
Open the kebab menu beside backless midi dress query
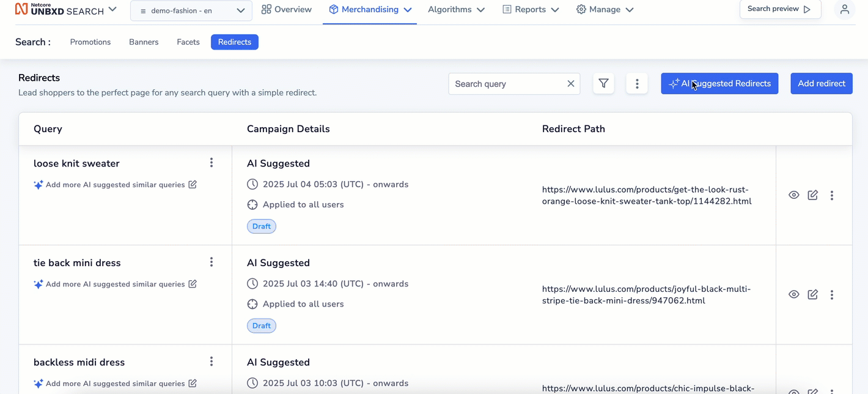(x=211, y=362)
